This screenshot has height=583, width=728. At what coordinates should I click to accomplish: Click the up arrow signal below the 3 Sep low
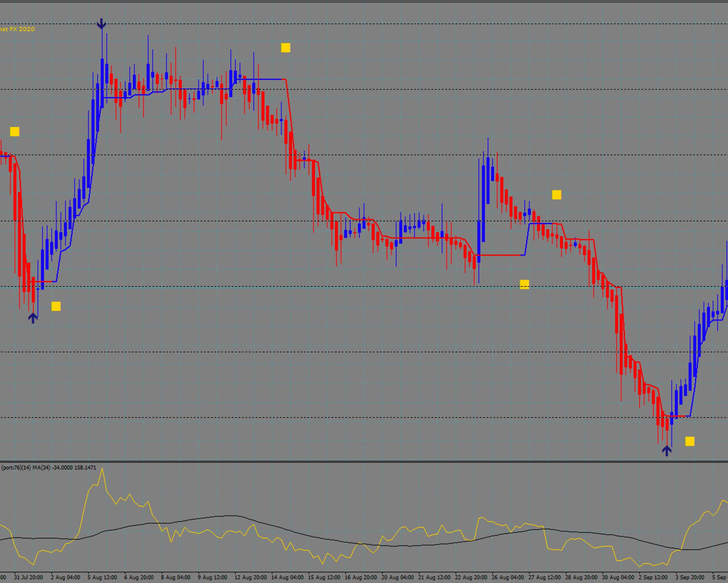(x=667, y=451)
